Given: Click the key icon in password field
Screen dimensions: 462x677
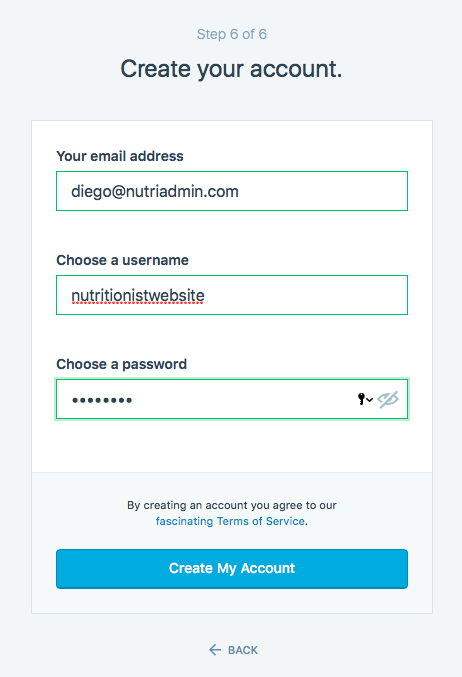Looking at the screenshot, I should tap(361, 399).
